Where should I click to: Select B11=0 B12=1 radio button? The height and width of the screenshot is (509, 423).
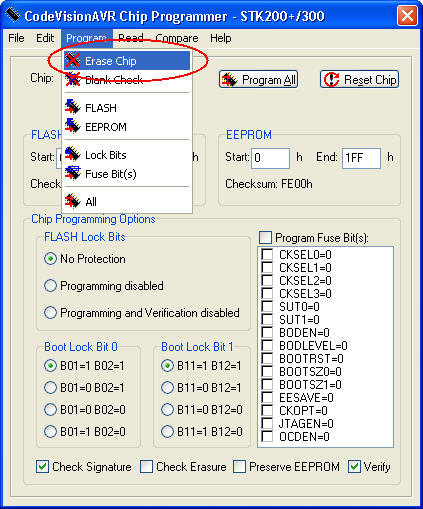[167, 388]
